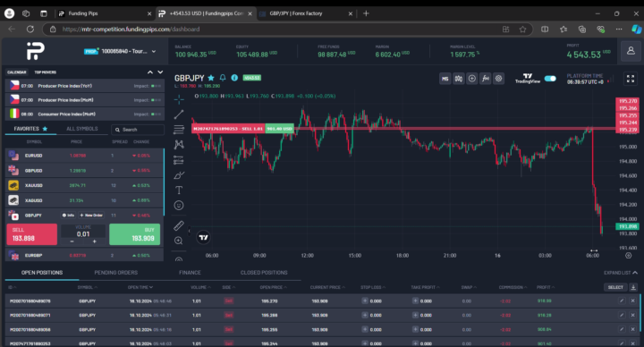644x347 pixels.
Task: Close the position opened at 195.270
Action: 633,301
